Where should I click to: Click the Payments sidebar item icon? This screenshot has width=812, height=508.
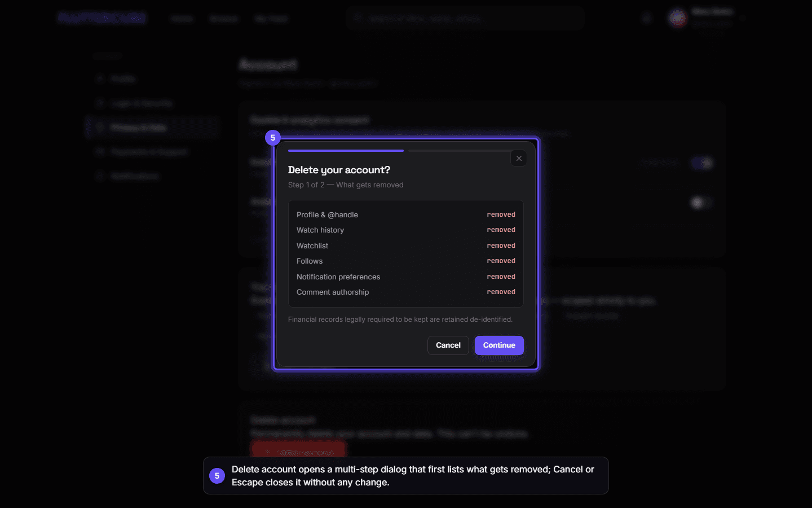(100, 152)
